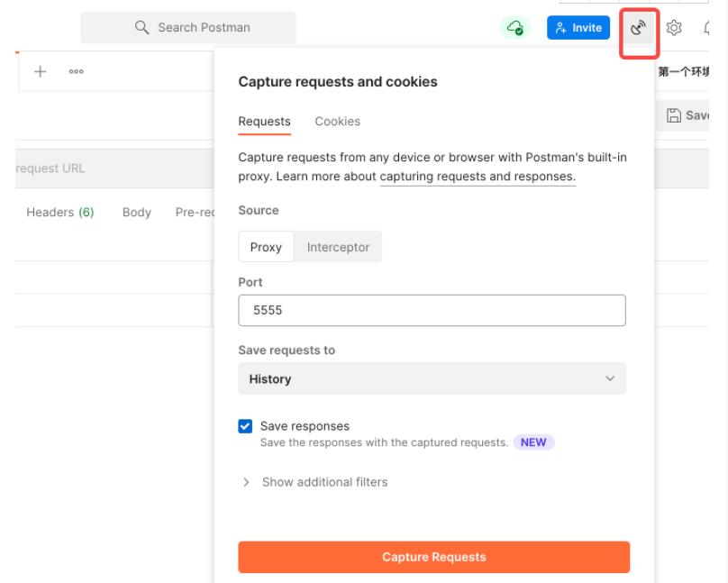Open capturing requests and responses link

point(478,177)
